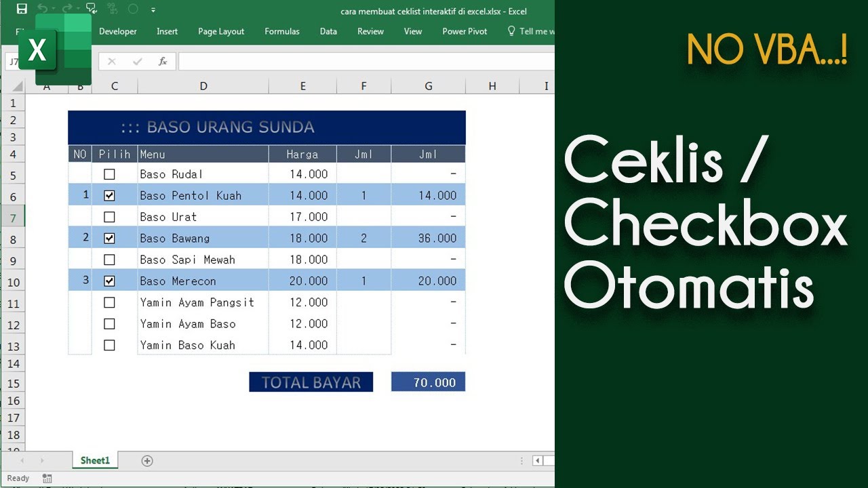Click the Redo arrow icon
868x488 pixels.
pos(67,9)
